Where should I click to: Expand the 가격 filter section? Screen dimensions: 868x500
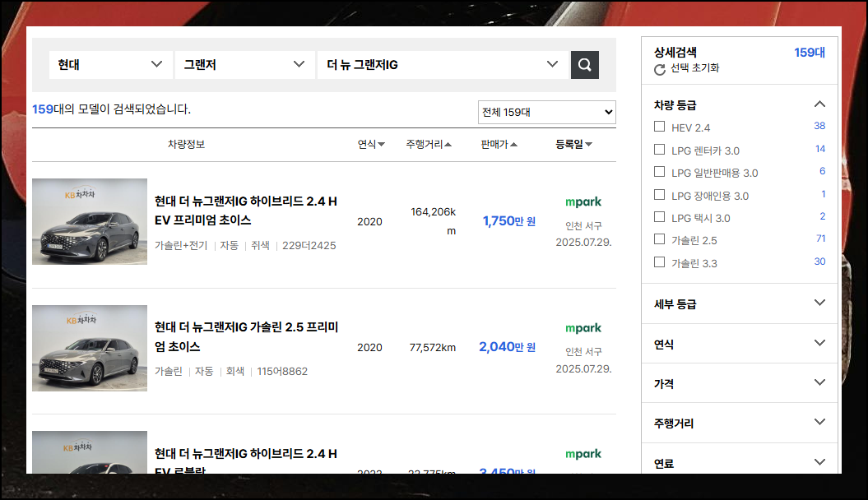click(819, 382)
